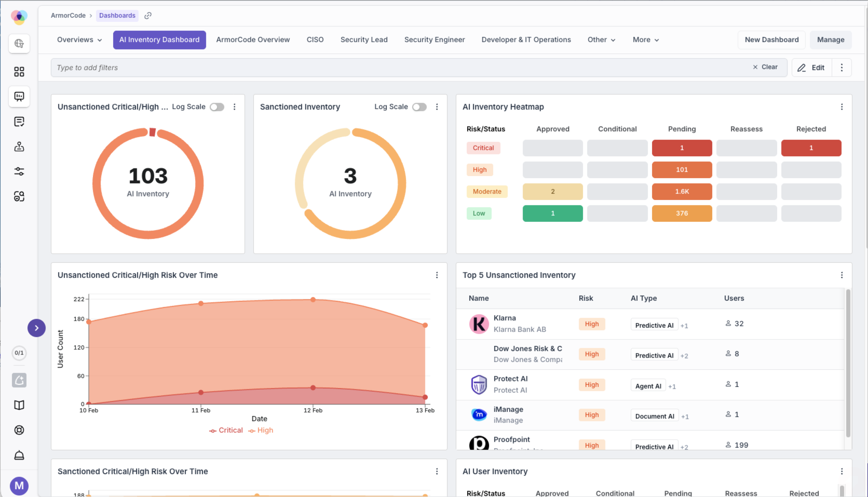
Task: Click the High Pending 101 heatmap cell
Action: click(x=682, y=170)
